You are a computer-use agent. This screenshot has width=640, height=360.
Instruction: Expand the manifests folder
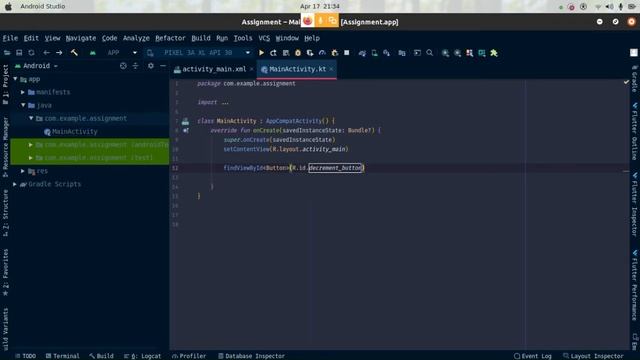coord(23,92)
